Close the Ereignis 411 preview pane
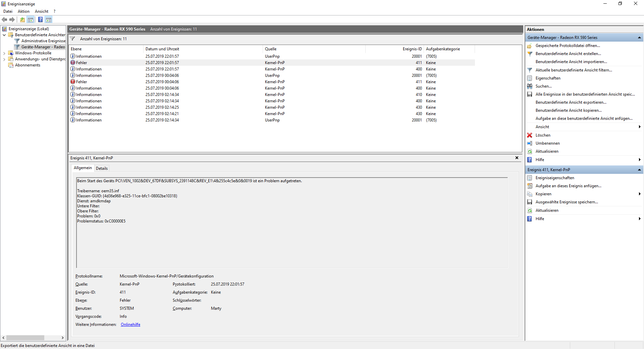 pyautogui.click(x=517, y=158)
